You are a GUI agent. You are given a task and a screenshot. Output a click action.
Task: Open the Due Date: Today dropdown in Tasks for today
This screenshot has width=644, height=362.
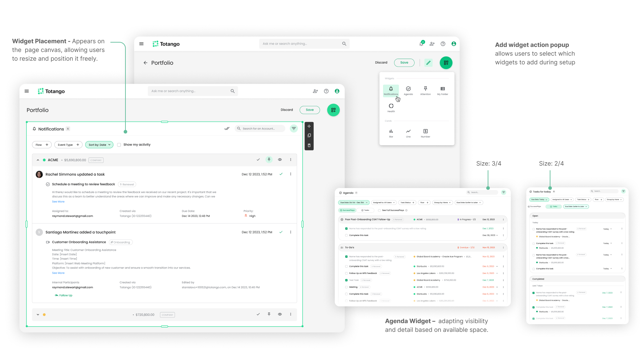[x=539, y=199]
